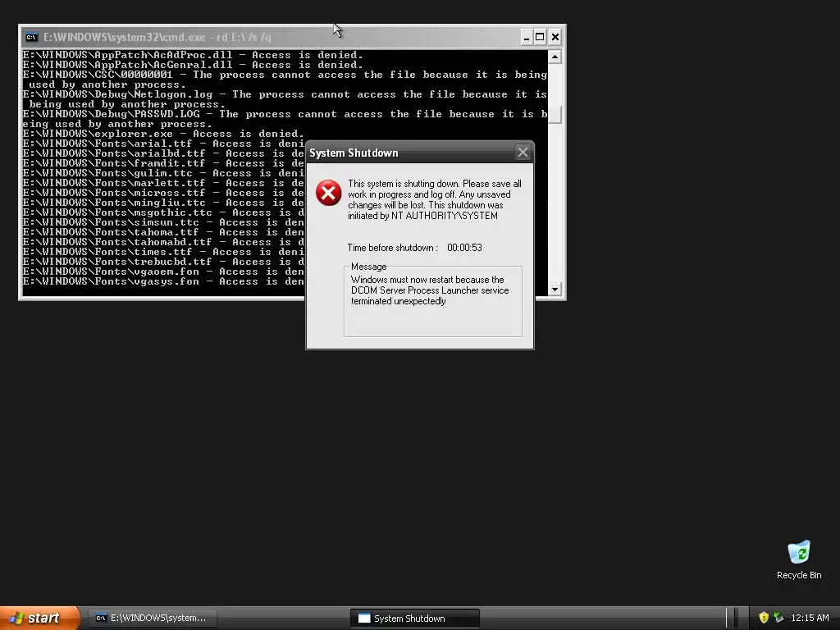Image resolution: width=840 pixels, height=630 pixels.
Task: Click the shutdown countdown time 00:00:53
Action: click(464, 248)
